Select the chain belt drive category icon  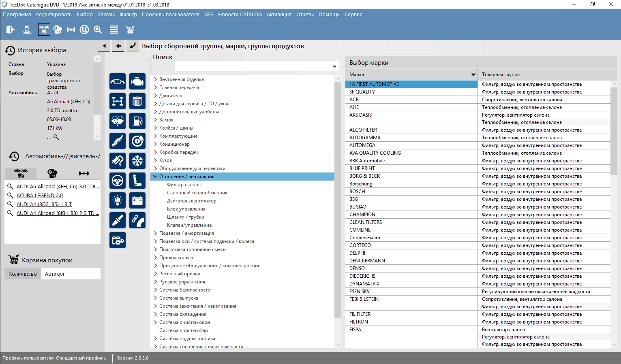pos(137,220)
